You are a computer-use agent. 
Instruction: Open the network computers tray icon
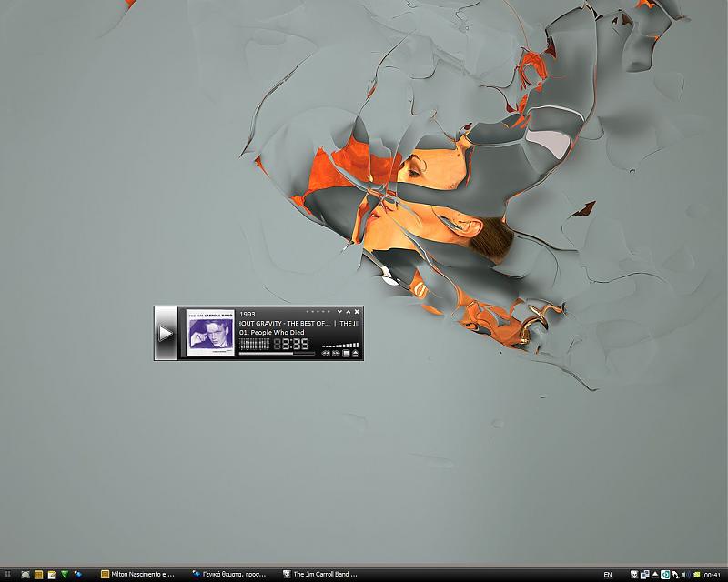point(645,575)
